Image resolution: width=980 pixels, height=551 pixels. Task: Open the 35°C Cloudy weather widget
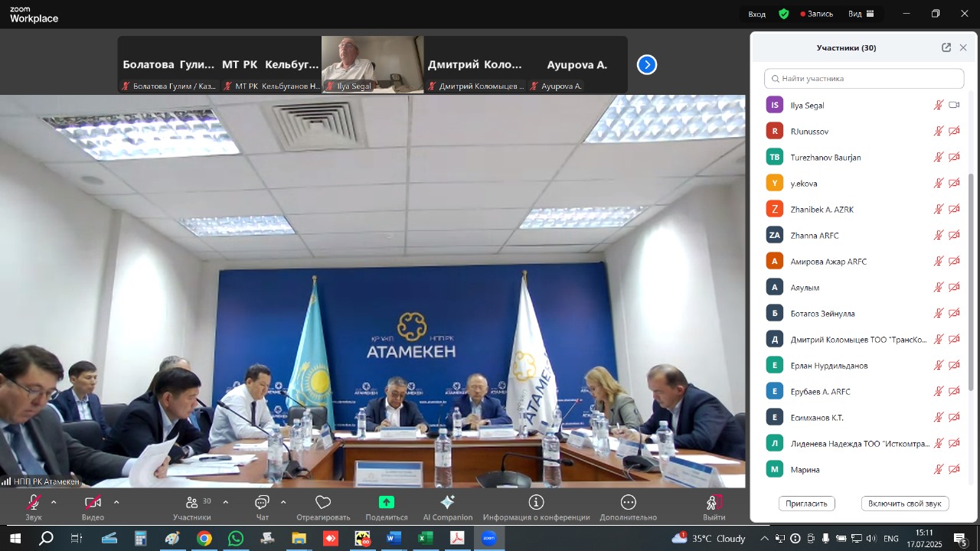click(x=708, y=539)
